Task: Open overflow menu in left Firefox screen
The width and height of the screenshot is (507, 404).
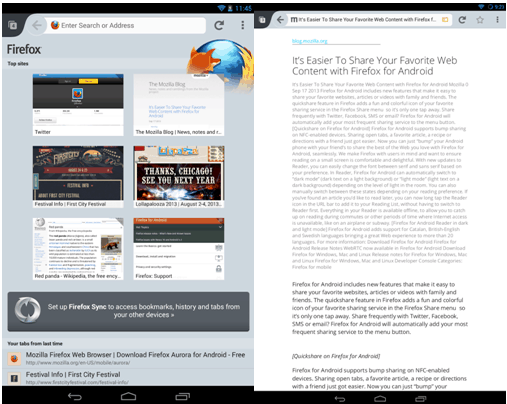Action: tap(243, 25)
